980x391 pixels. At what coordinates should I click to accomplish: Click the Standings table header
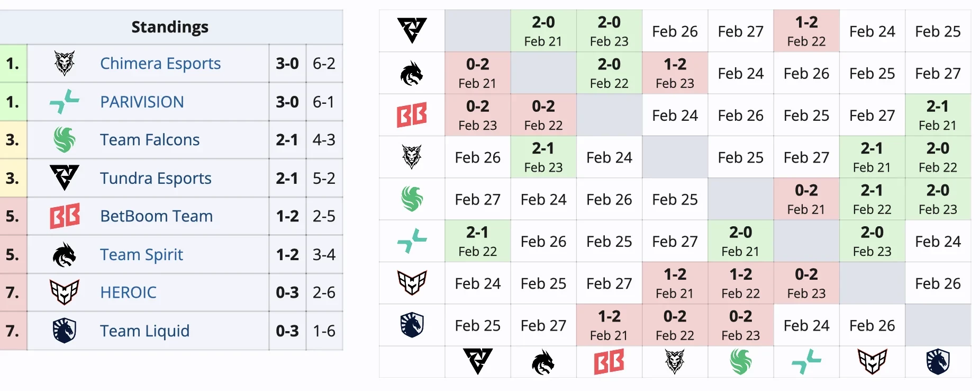tap(170, 27)
